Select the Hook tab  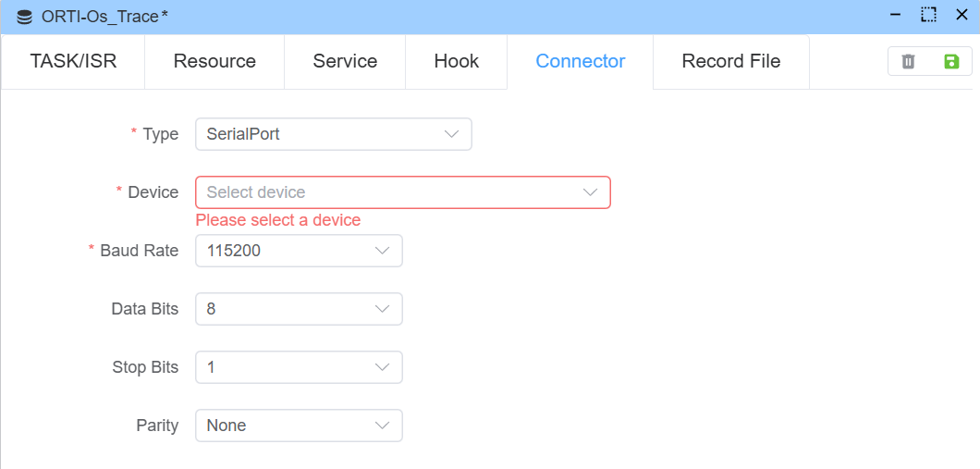click(x=457, y=61)
